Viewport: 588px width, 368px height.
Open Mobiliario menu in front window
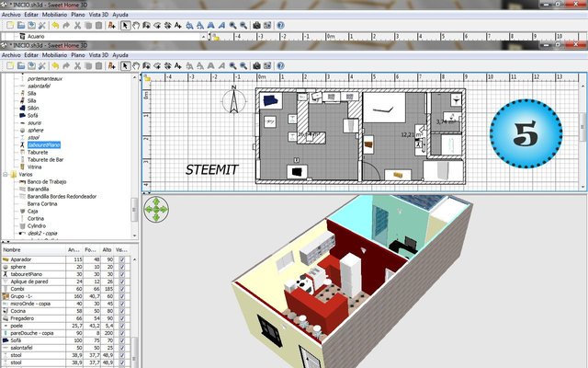[55, 55]
